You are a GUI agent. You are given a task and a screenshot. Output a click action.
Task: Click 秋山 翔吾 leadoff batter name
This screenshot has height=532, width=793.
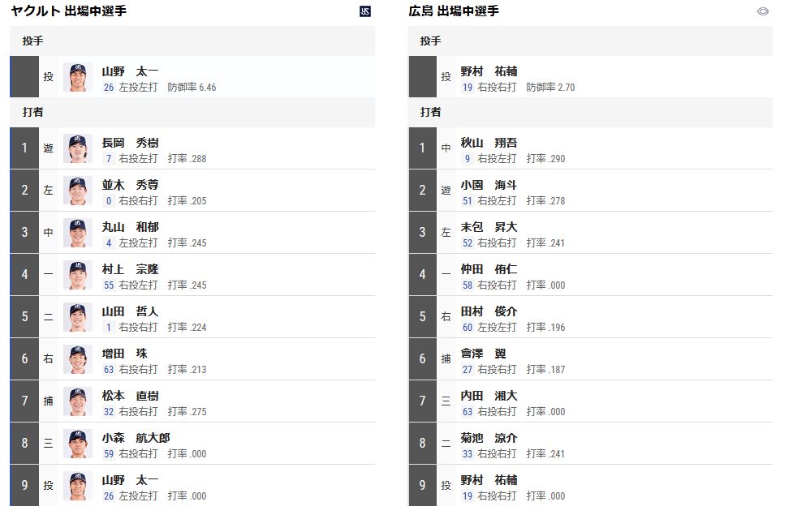click(x=489, y=143)
